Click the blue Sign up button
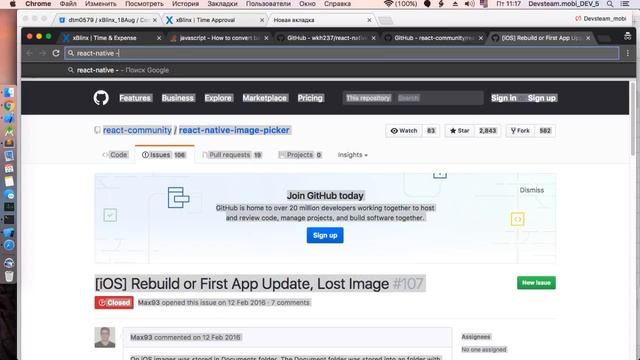The image size is (640, 360). (x=325, y=236)
